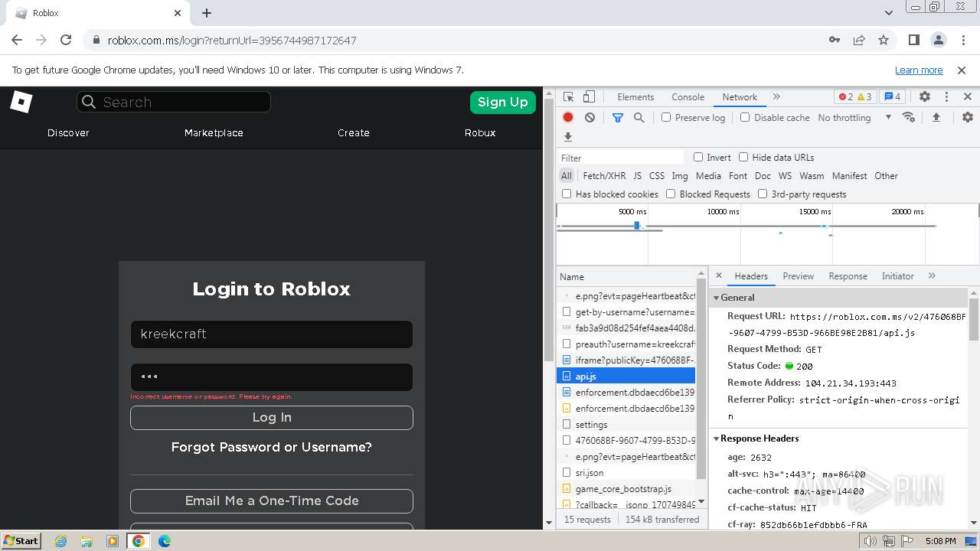The image size is (980, 551).
Task: Open the Chrome profile avatar
Action: click(x=938, y=40)
